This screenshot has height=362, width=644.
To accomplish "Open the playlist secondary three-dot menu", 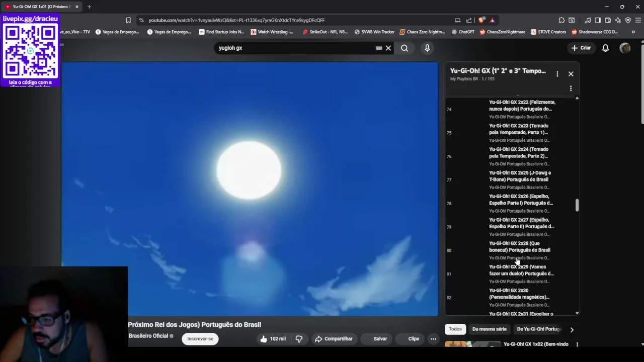I will [x=571, y=88].
